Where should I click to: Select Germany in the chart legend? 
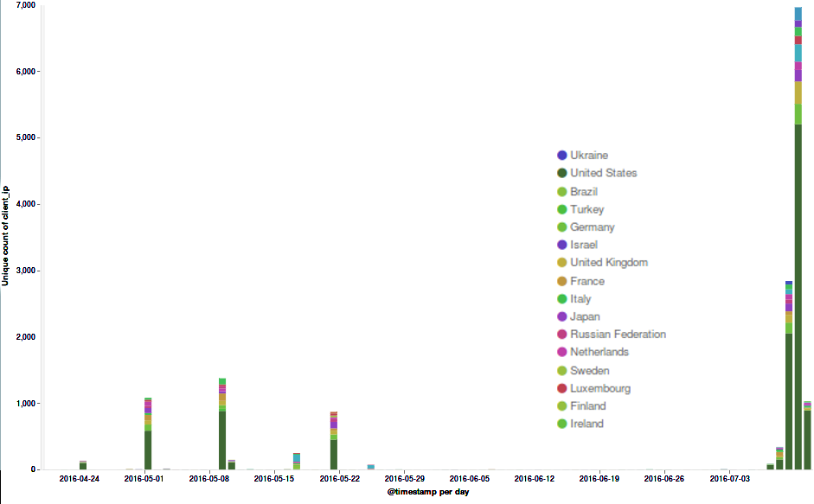click(x=592, y=227)
